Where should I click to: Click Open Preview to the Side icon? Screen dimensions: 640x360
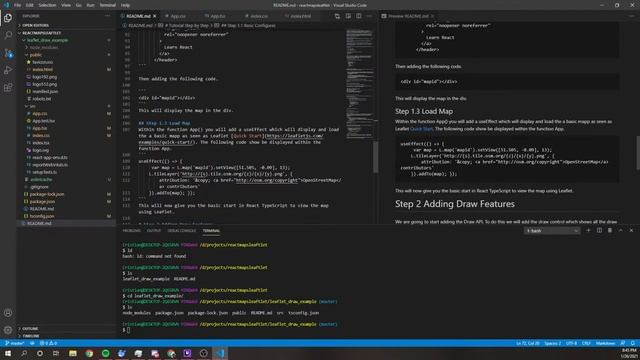[x=348, y=16]
